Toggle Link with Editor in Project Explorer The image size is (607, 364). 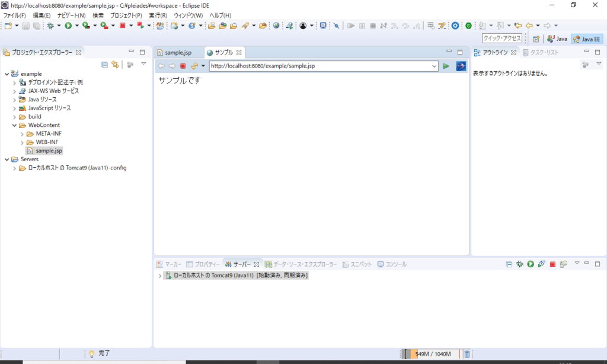[x=115, y=64]
